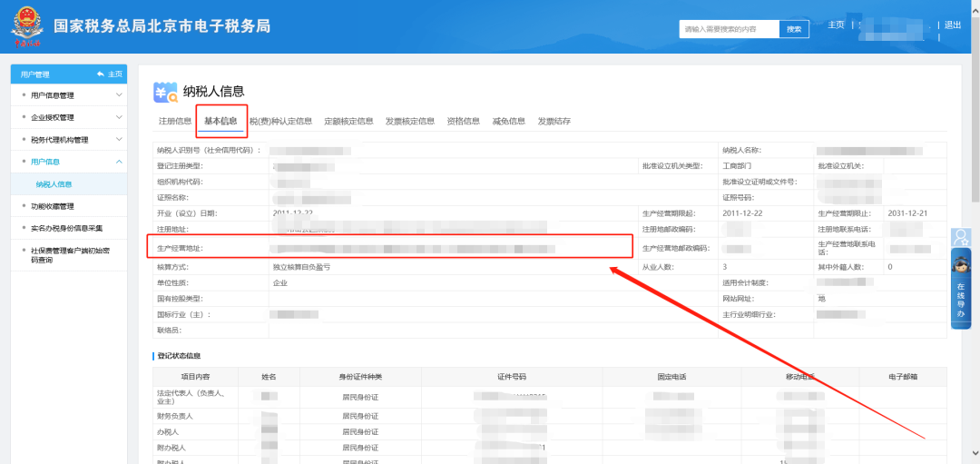Image resolution: width=980 pixels, height=464 pixels.
Task: Click the 主页 return arrow in sidebar header
Action: [109, 74]
